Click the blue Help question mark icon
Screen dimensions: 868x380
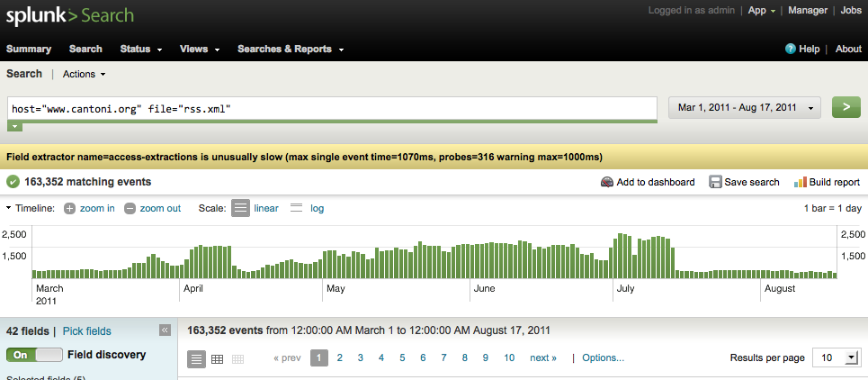click(x=791, y=49)
